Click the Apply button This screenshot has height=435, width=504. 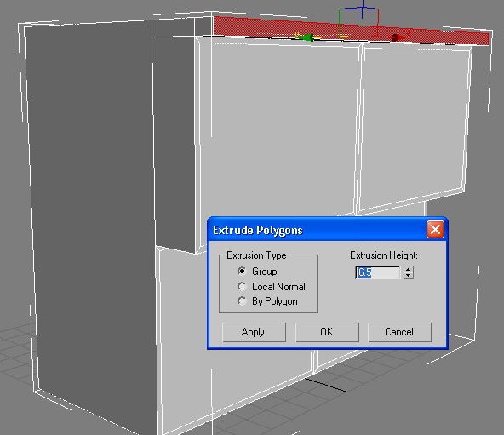coord(254,332)
